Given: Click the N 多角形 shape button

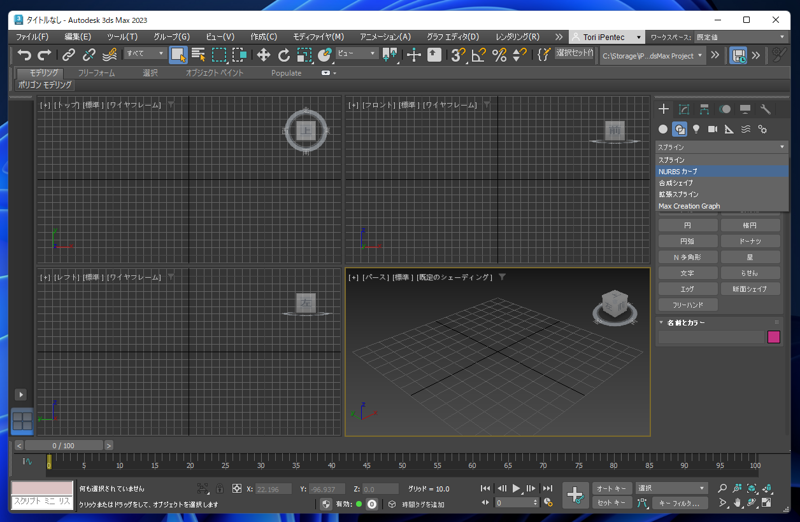Looking at the screenshot, I should click(x=688, y=257).
